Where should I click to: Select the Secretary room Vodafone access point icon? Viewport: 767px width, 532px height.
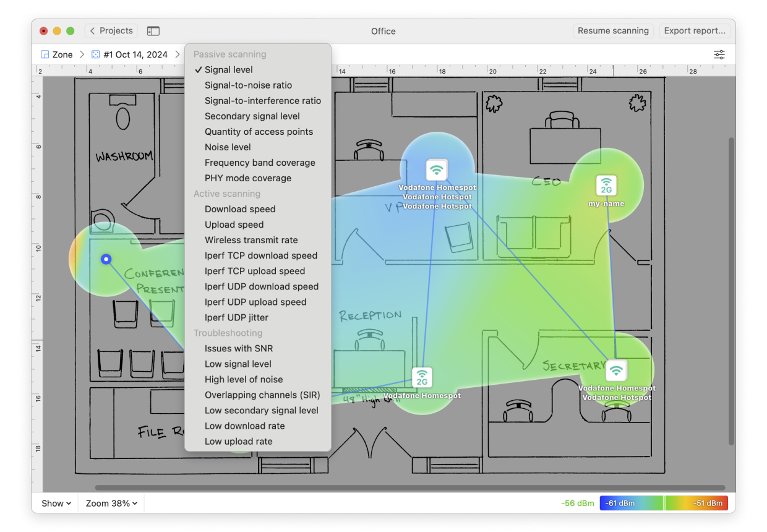tap(615, 371)
